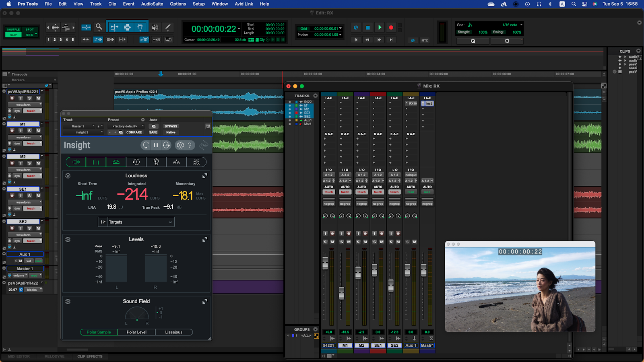Solo the M1 track in Edit window

(x=29, y=131)
